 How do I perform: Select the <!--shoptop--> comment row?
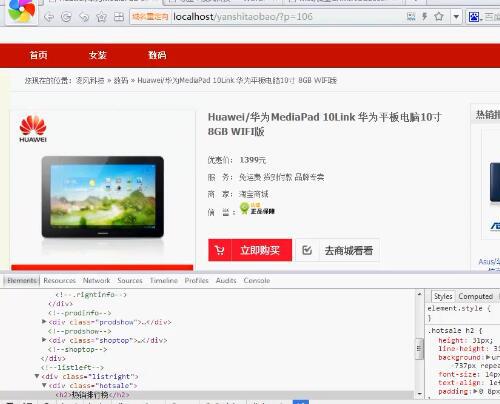77,349
